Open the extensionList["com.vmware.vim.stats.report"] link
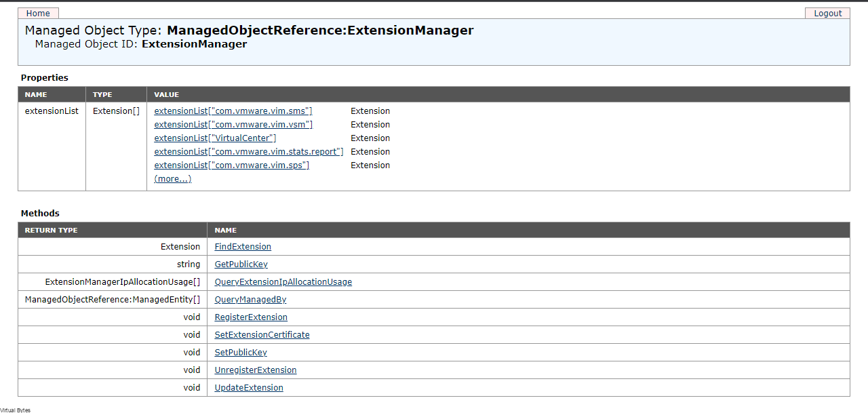The height and width of the screenshot is (413, 868). [x=248, y=151]
